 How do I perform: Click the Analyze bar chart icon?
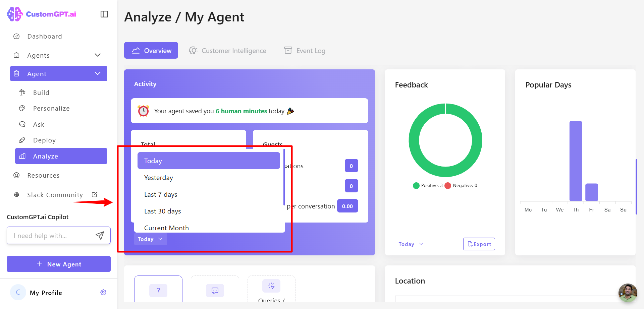(22, 156)
